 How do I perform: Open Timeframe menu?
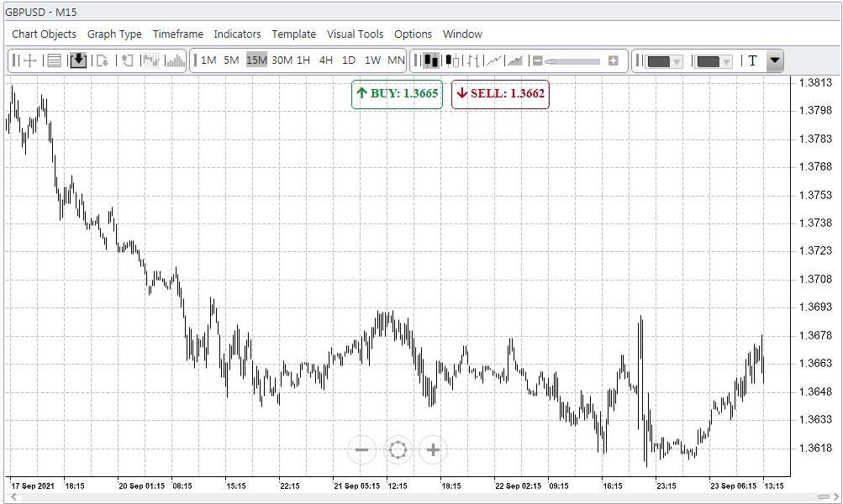point(178,34)
